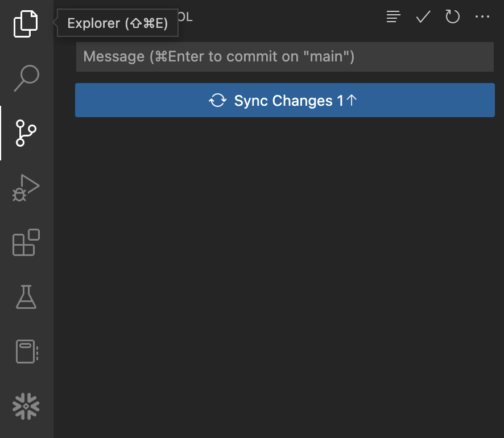Click the repository title label at the top
This screenshot has height=438, width=504.
pos(185,16)
